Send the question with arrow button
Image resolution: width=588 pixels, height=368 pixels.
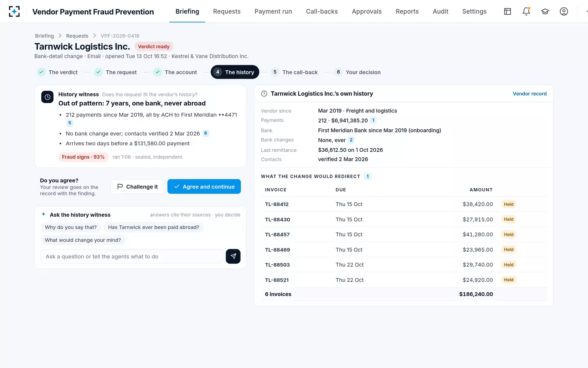pos(233,256)
